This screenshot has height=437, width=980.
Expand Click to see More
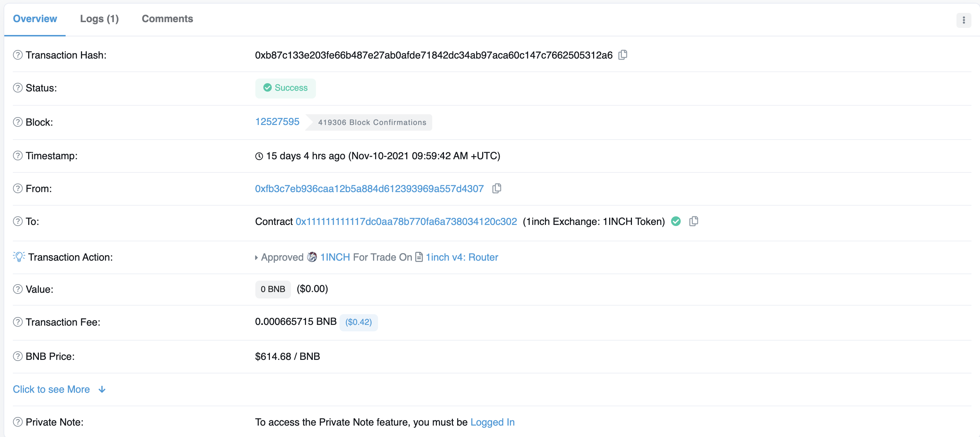(x=51, y=389)
